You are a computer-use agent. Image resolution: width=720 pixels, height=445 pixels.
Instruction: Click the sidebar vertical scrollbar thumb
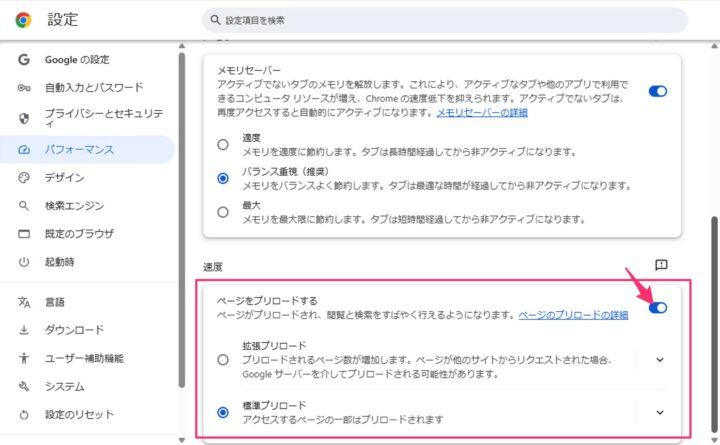[182, 220]
